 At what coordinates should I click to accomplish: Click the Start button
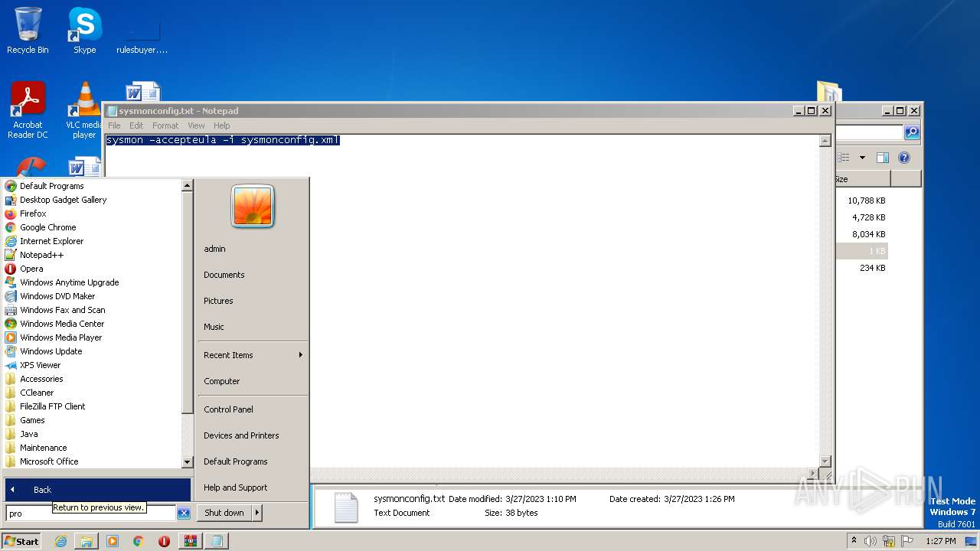tap(21, 541)
